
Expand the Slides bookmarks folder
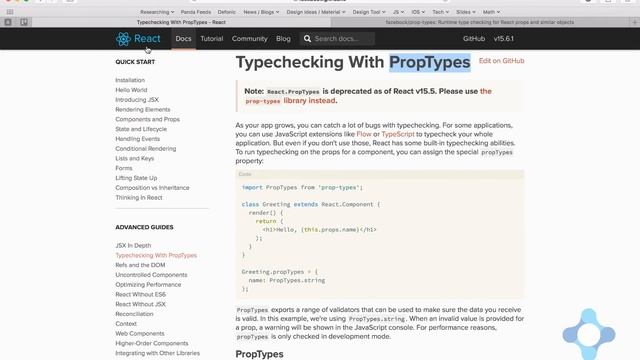(466, 12)
